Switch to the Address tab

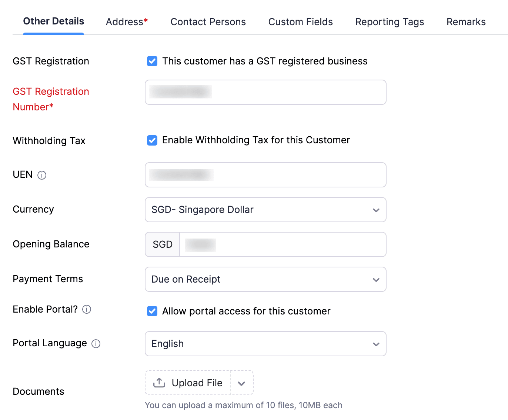pos(127,22)
